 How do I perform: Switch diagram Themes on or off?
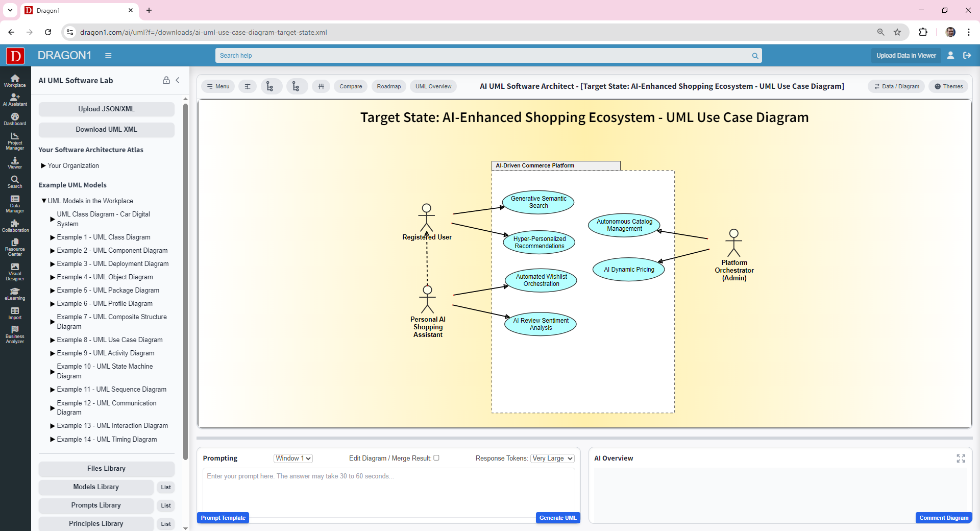click(x=948, y=86)
